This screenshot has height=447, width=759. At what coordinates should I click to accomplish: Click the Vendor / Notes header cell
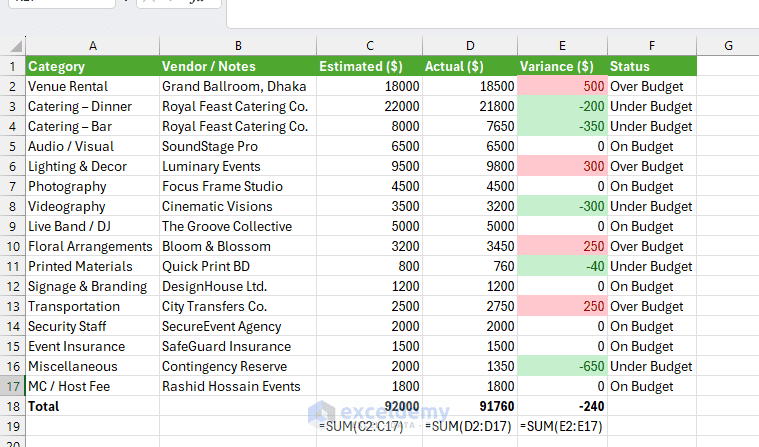pyautogui.click(x=238, y=66)
